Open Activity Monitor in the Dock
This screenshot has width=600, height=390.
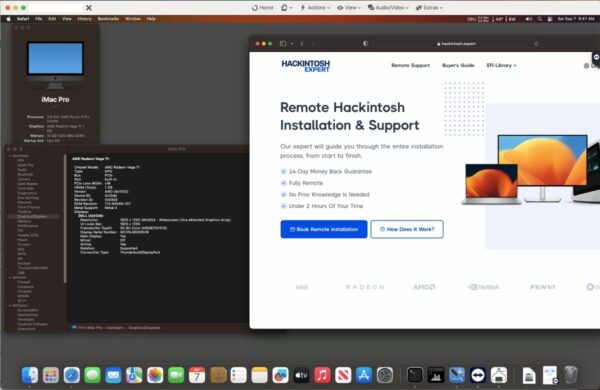tap(436, 375)
